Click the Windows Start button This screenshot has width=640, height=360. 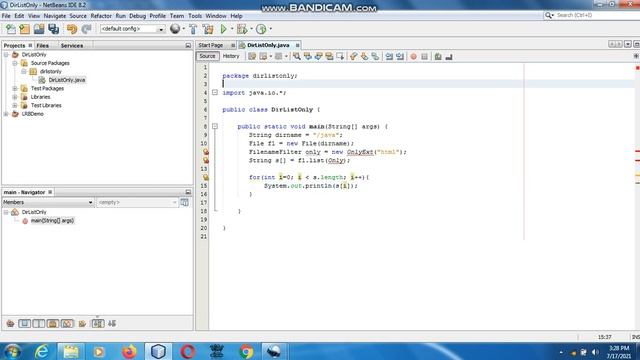(x=12, y=351)
